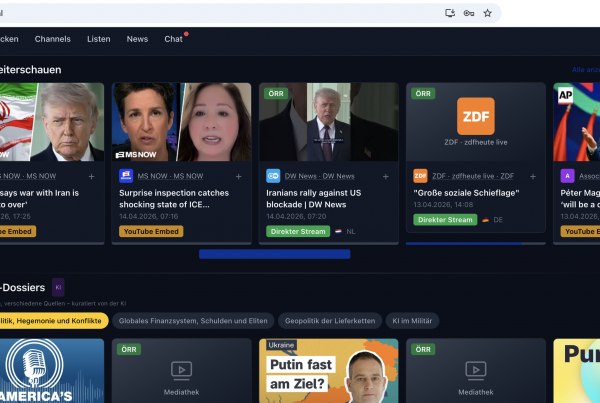Add the ZDF zdfheute live card with plus
The image size is (600, 403).
[x=533, y=176]
